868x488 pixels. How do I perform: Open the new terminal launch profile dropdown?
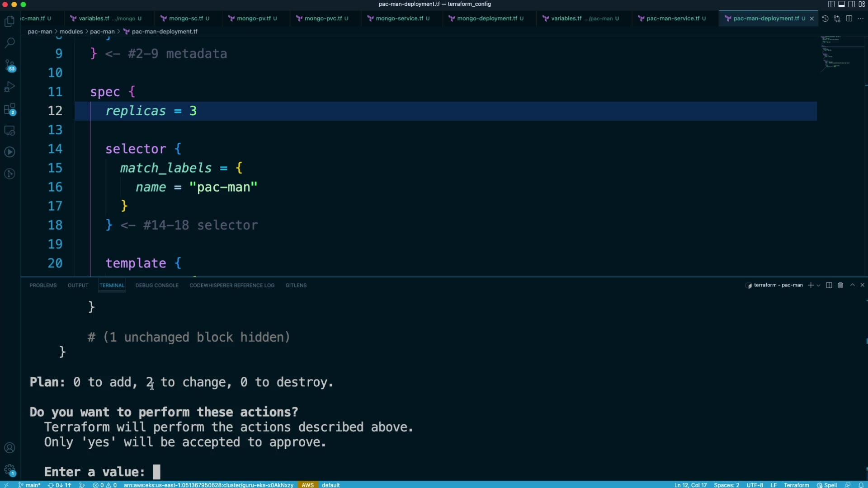coord(818,286)
